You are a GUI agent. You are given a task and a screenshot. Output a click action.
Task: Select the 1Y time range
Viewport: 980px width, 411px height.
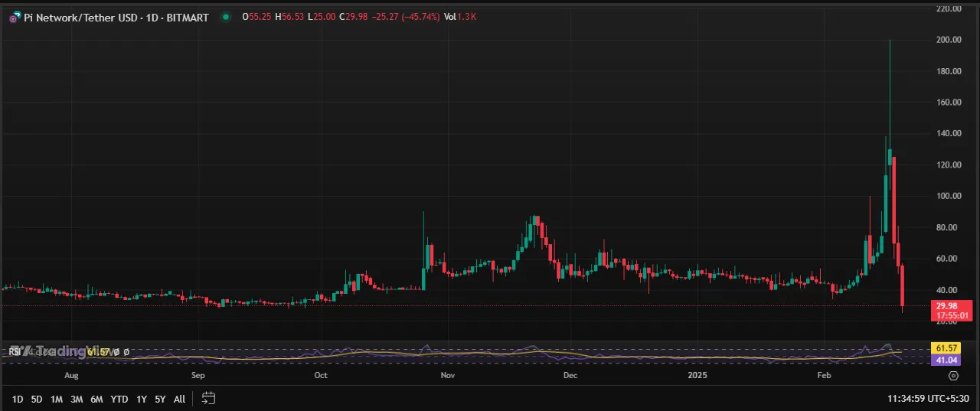[x=141, y=399]
